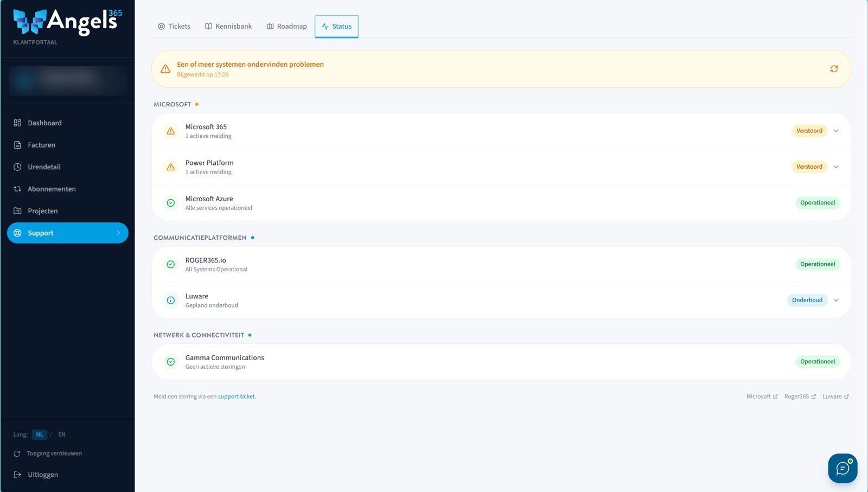
Task: Click the Toegang vernieuwen refresh icon
Action: [x=17, y=453]
